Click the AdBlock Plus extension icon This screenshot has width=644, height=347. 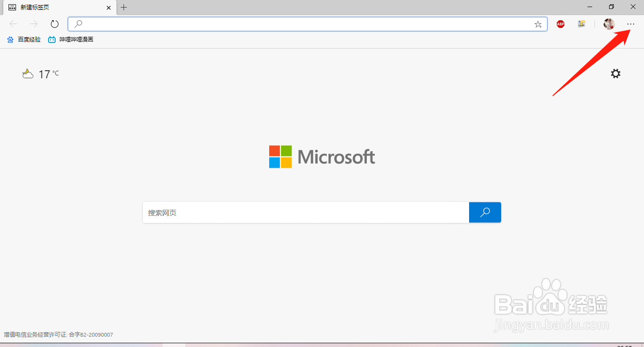click(561, 24)
